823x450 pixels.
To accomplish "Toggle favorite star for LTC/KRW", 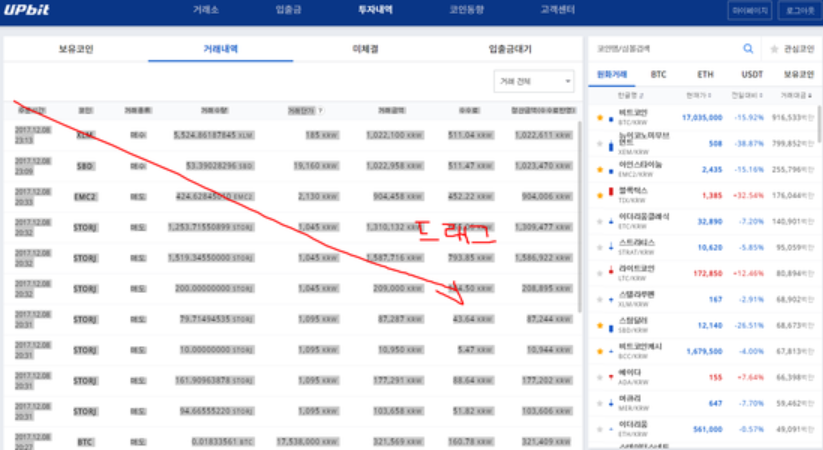I will (x=599, y=274).
